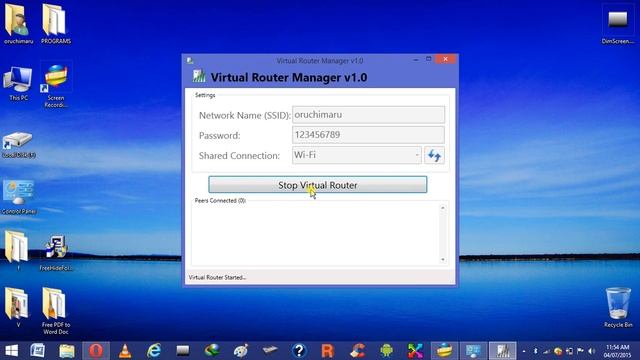Screen dimensions: 640x360
Task: Select the DimScreen desktop icon
Action: (618, 24)
